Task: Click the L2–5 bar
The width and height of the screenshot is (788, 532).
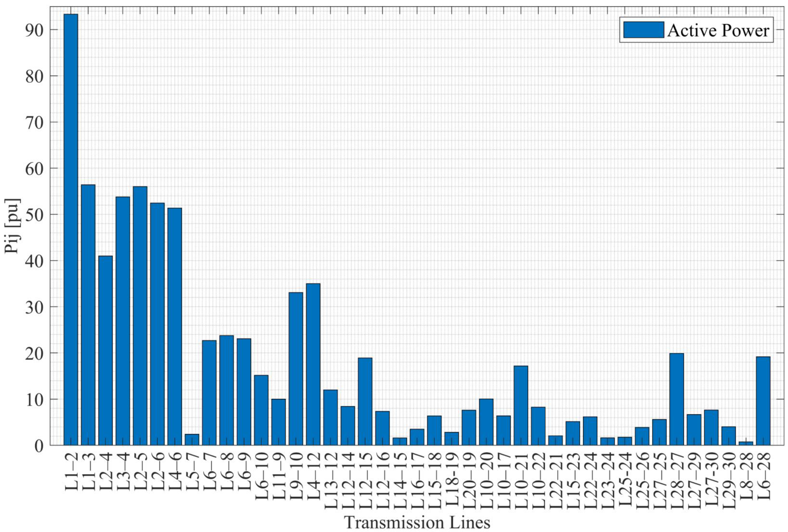Action: (x=140, y=316)
